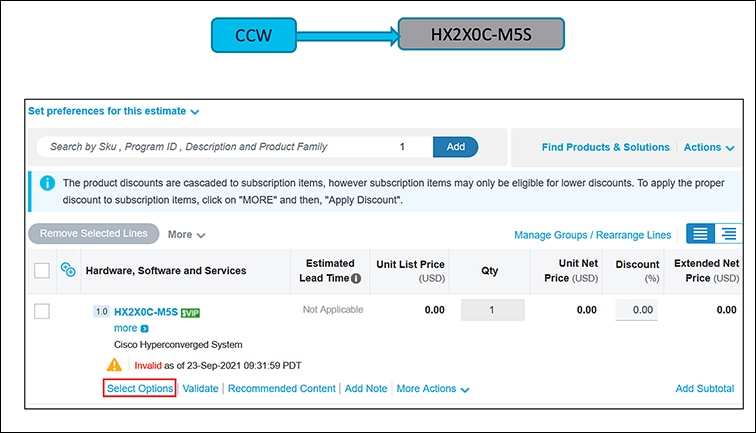Click the green VIP badge next to HX2X0C-M5S
756x433 pixels.
point(190,312)
